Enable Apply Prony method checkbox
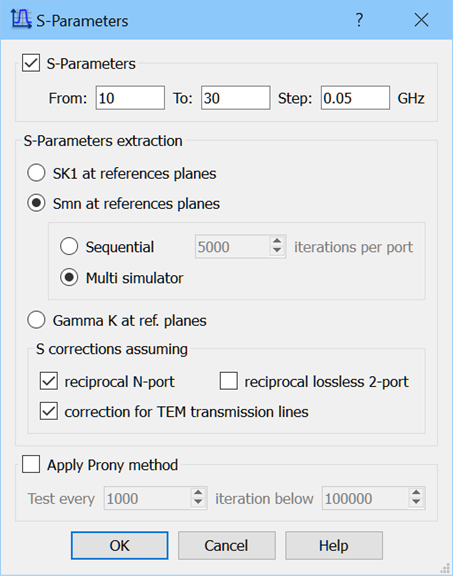 (31, 464)
